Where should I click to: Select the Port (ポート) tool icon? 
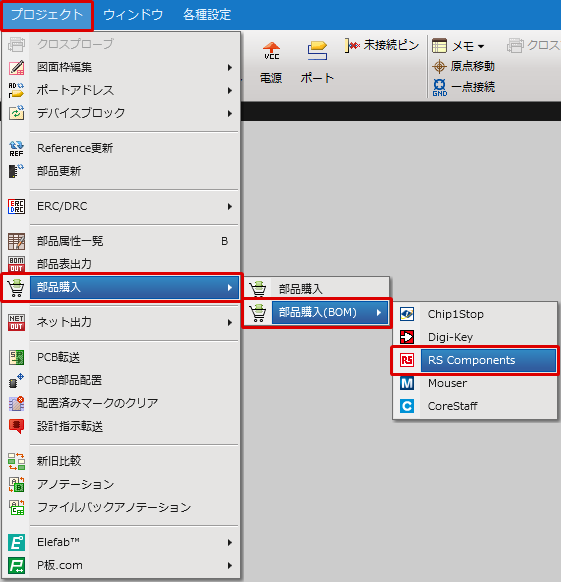tap(317, 51)
